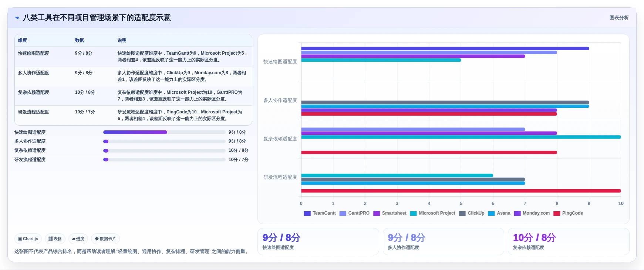This screenshot has height=270, width=644.
Task: Click the 多人协作适配度 chart axis label
Action: point(280,100)
